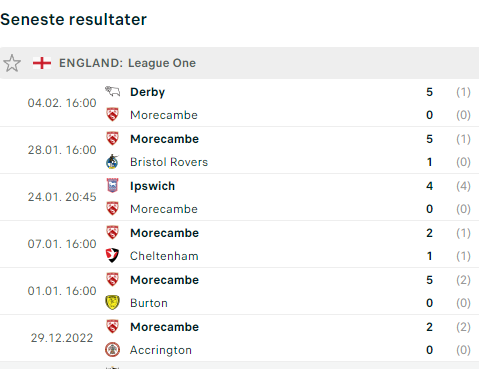Open the ENGLAND: League One link
Viewport: 479px width, 369px height.
(x=127, y=63)
